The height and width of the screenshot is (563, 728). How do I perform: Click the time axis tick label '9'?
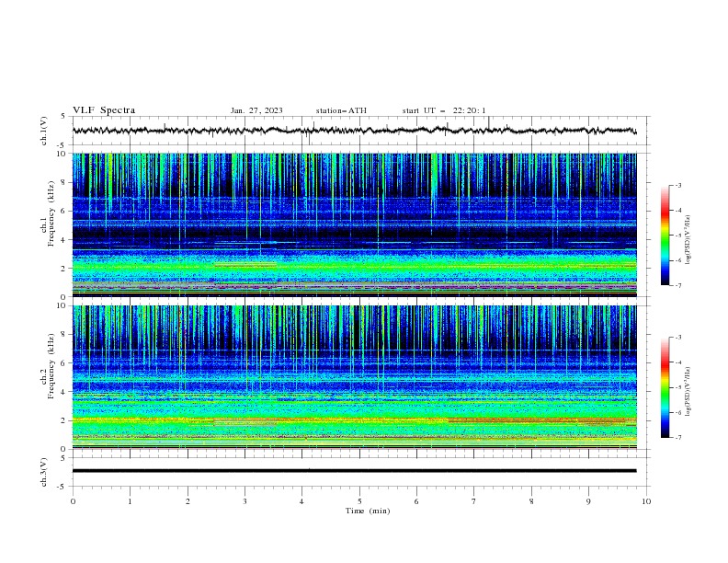click(588, 501)
